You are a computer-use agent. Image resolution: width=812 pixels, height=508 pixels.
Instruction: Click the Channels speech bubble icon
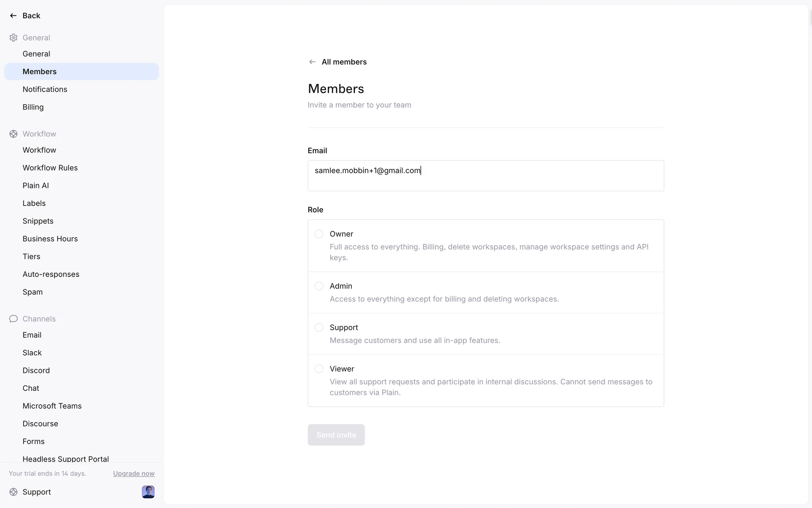[14, 319]
